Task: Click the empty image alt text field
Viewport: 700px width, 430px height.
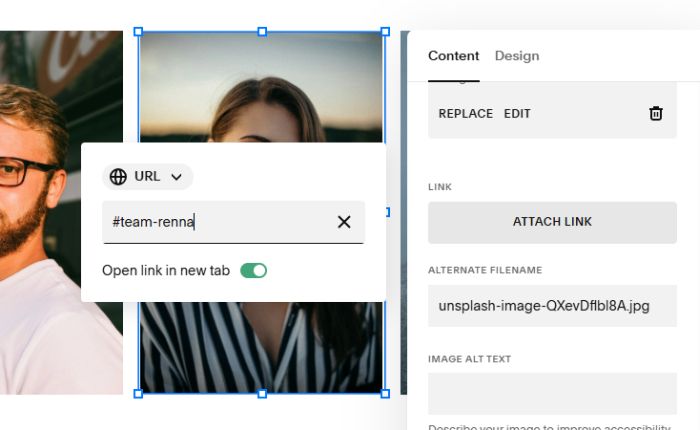Action: pyautogui.click(x=552, y=394)
